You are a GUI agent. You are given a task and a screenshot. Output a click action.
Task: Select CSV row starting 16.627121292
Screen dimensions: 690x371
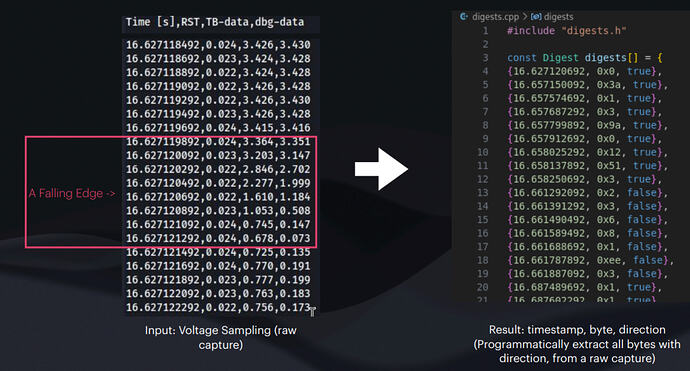click(x=218, y=238)
